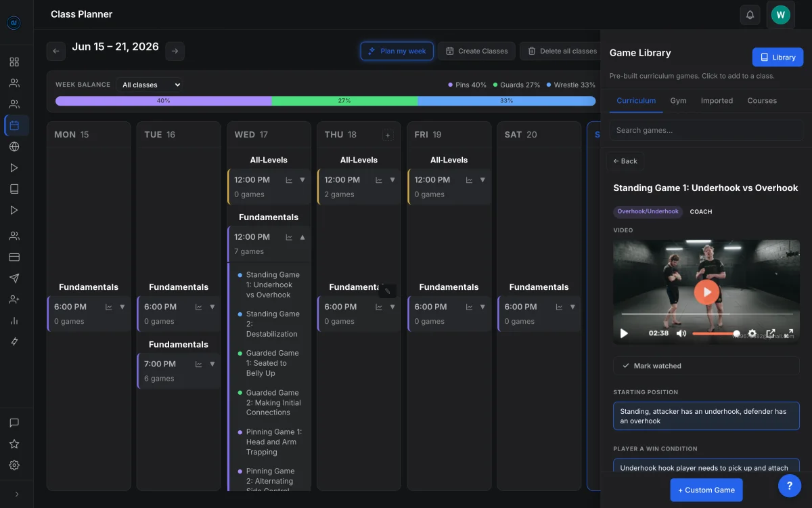Click Plan my week button

click(397, 51)
